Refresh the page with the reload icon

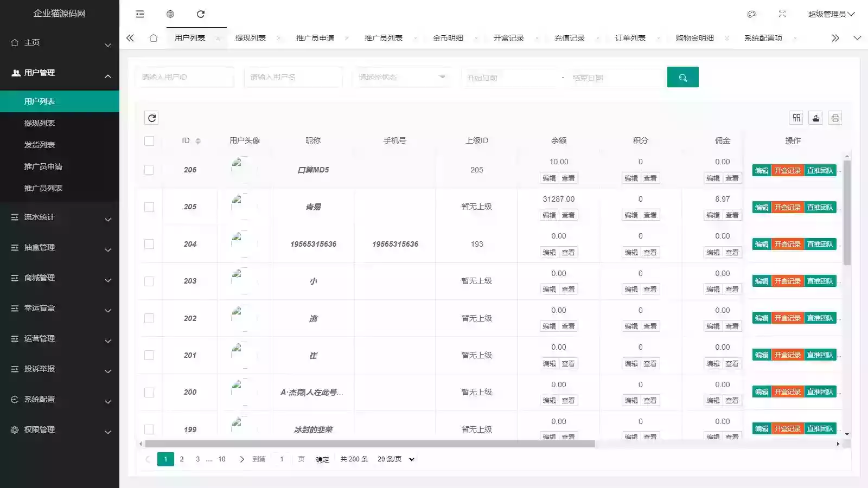[x=201, y=14]
